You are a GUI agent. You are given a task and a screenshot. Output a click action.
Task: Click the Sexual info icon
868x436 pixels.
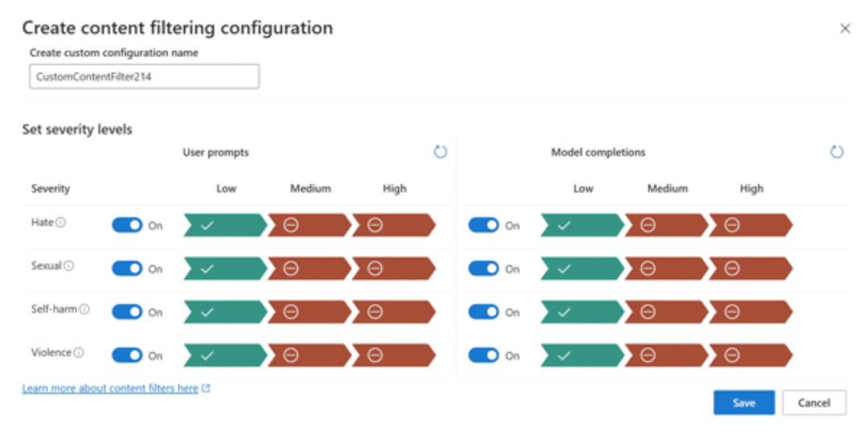(x=69, y=265)
